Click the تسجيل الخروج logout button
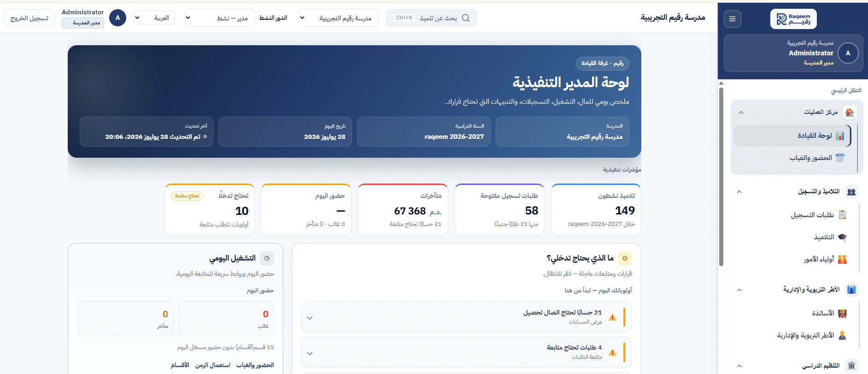Viewport: 868px width, 374px height. coord(29,18)
